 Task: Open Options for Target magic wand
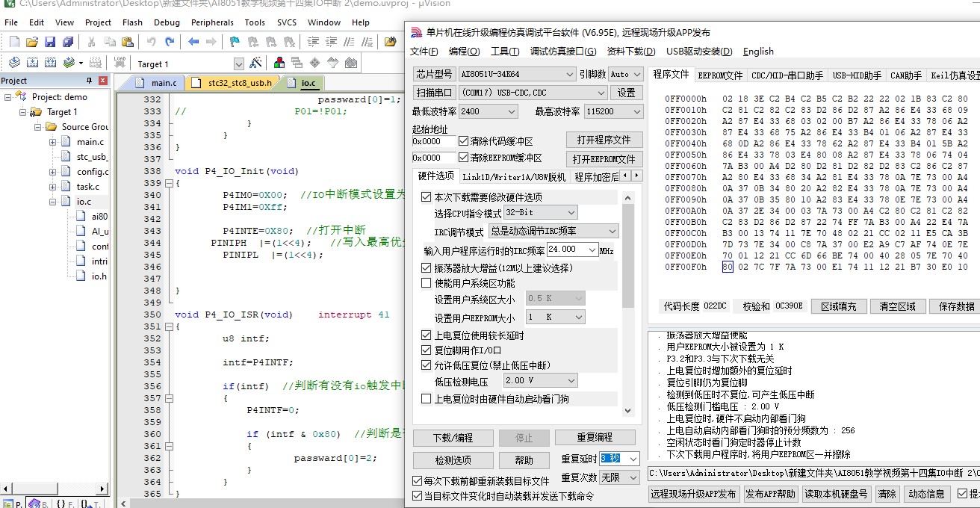click(x=255, y=63)
